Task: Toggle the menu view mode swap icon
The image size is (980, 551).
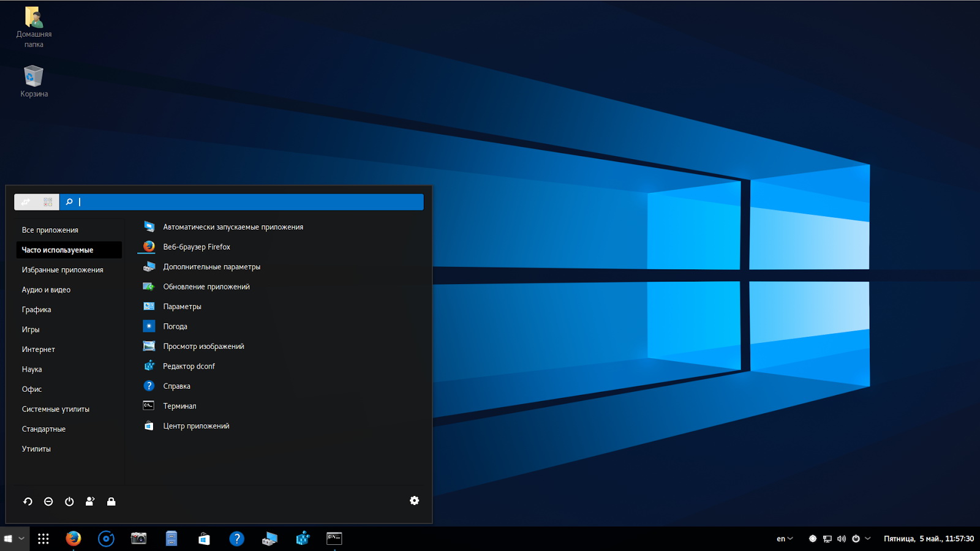Action: click(26, 202)
